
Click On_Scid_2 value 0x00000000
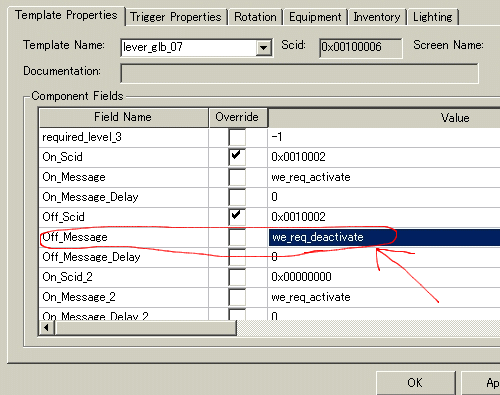click(x=301, y=277)
